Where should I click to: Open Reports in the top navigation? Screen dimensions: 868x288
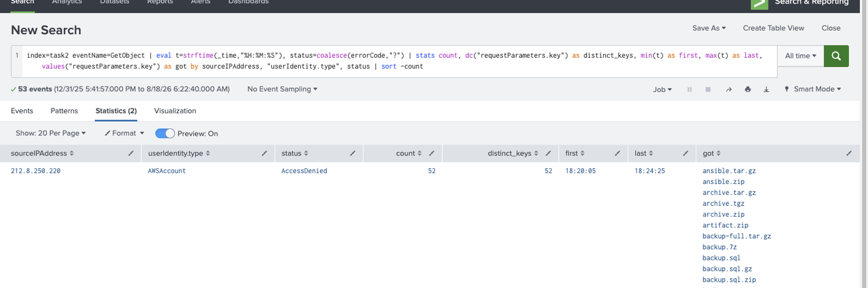(160, 2)
